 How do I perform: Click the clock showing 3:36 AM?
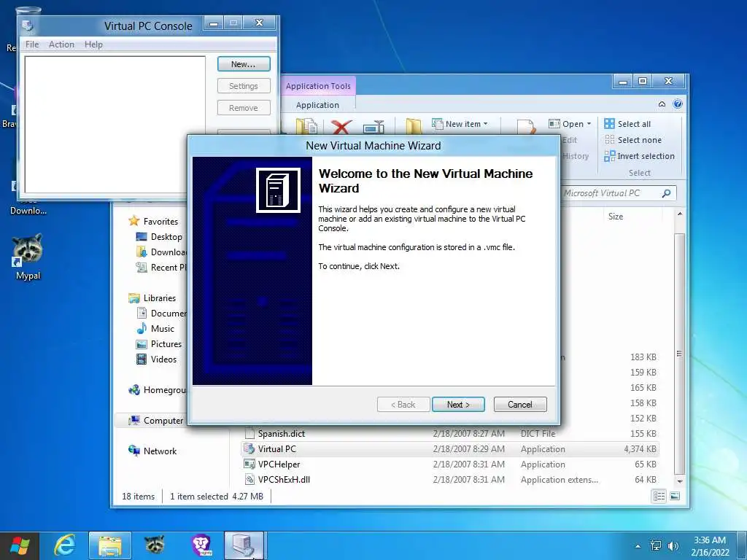(x=710, y=545)
